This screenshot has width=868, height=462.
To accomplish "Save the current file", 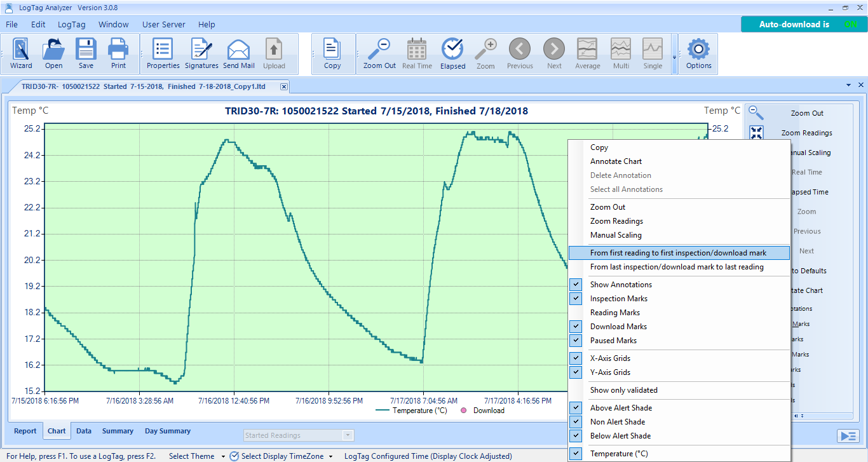I will (x=86, y=53).
